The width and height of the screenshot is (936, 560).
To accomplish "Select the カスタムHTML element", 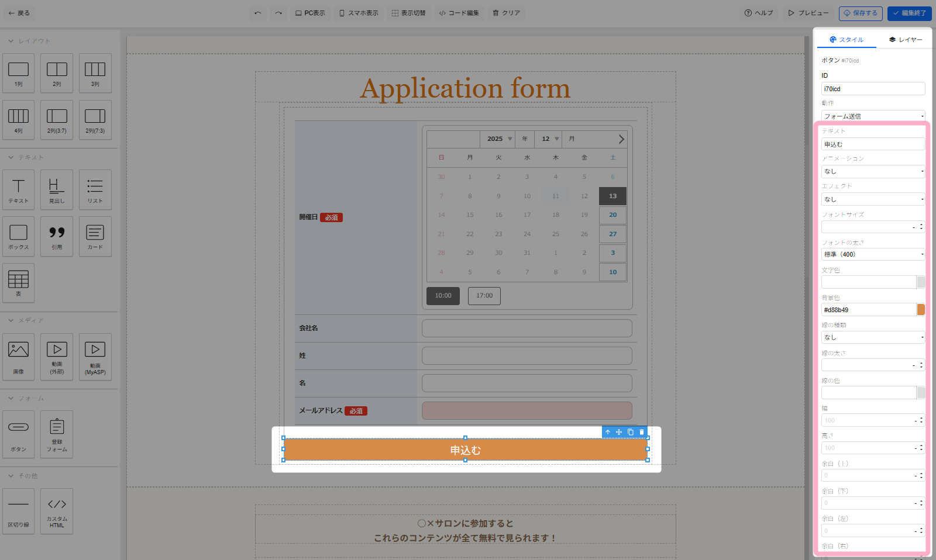I will tap(57, 511).
